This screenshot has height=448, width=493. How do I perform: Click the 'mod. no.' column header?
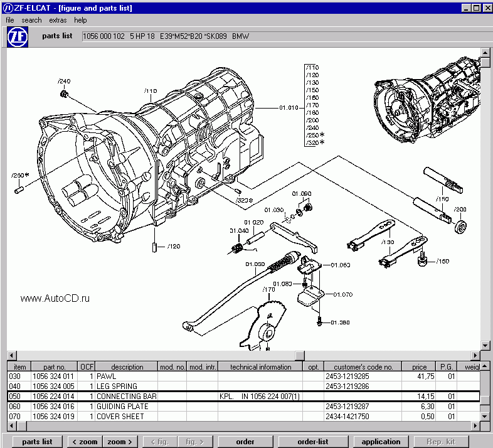point(172,367)
